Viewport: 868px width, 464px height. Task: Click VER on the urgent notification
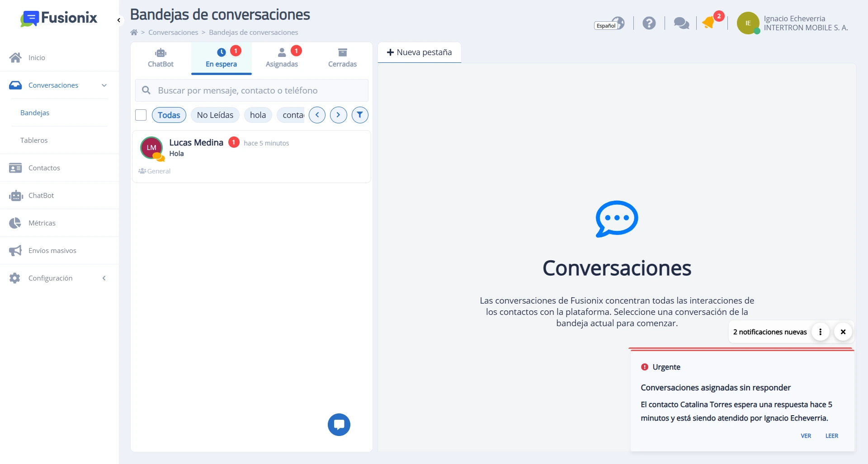coord(806,436)
